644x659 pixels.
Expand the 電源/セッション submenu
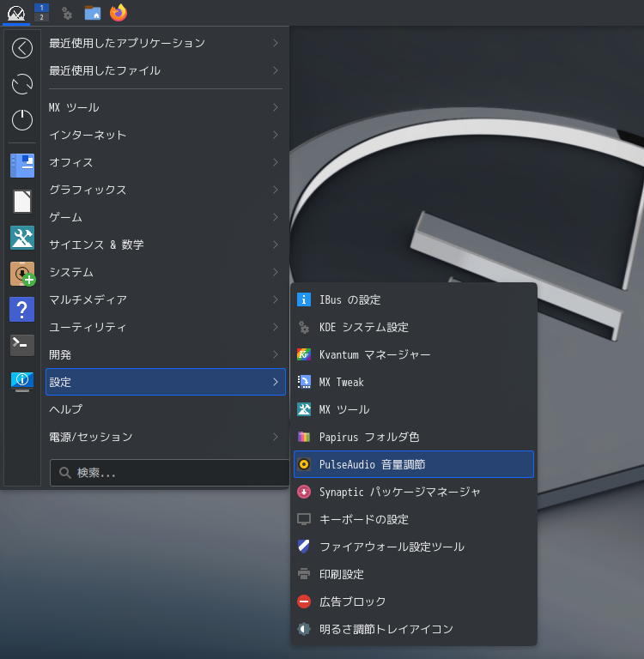coord(166,437)
